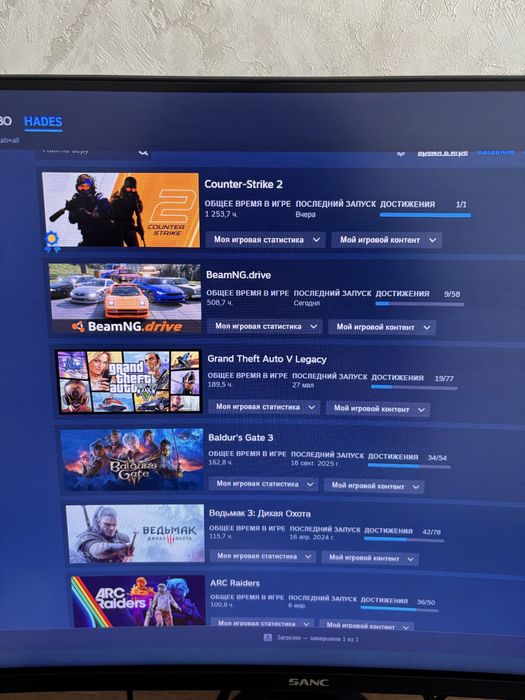Expand 'Мой игровой контент' for Ведьмак 3

point(370,558)
